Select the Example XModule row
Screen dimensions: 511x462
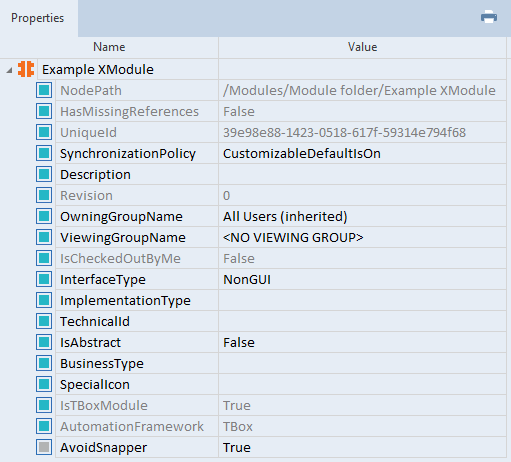click(253, 69)
